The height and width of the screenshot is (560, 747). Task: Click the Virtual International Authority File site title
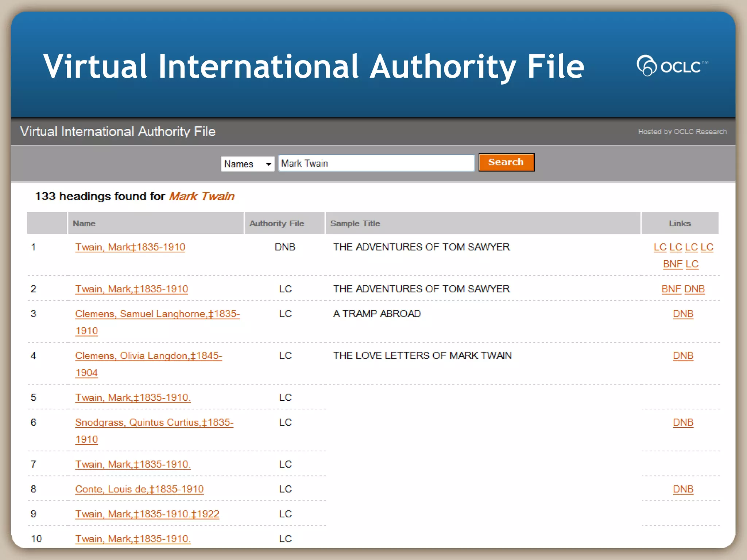tap(118, 131)
